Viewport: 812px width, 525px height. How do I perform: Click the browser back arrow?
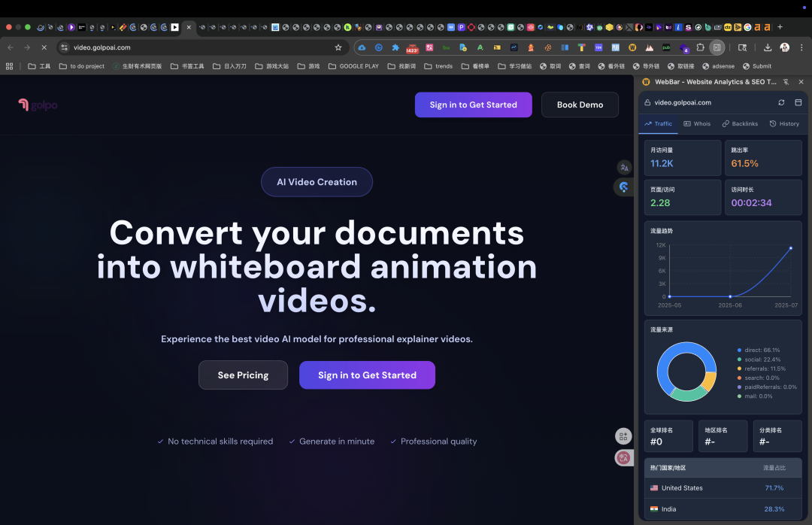pos(11,47)
